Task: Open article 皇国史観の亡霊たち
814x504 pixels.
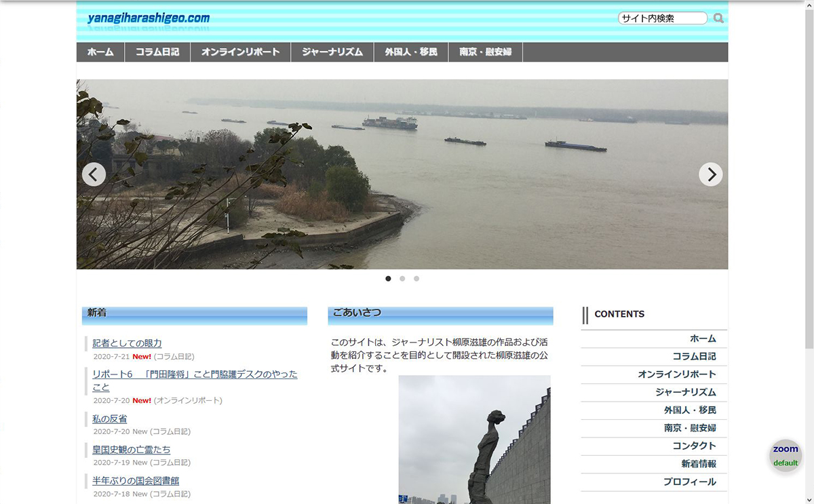Action: tap(132, 450)
